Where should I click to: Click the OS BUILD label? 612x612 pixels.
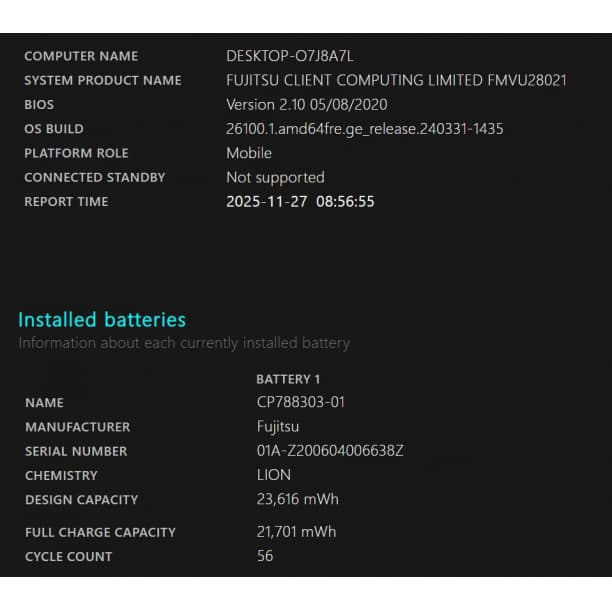(54, 129)
